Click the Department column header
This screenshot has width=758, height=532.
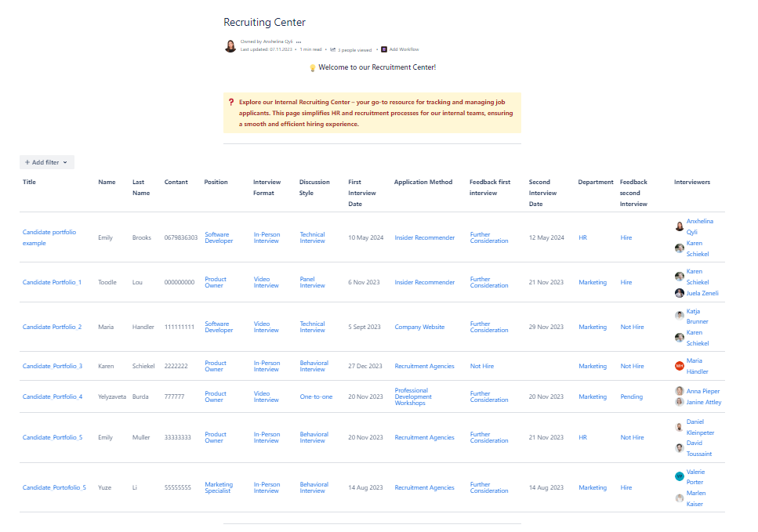(596, 182)
